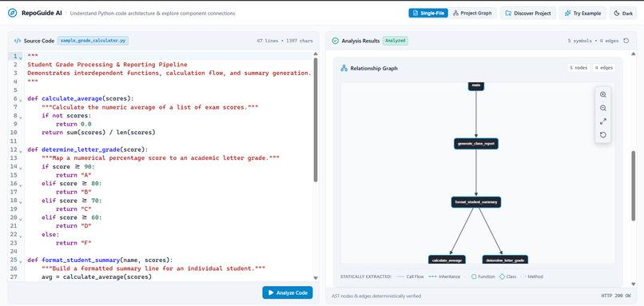
Task: Place cursor in return sum(scores) line
Action: (x=98, y=133)
